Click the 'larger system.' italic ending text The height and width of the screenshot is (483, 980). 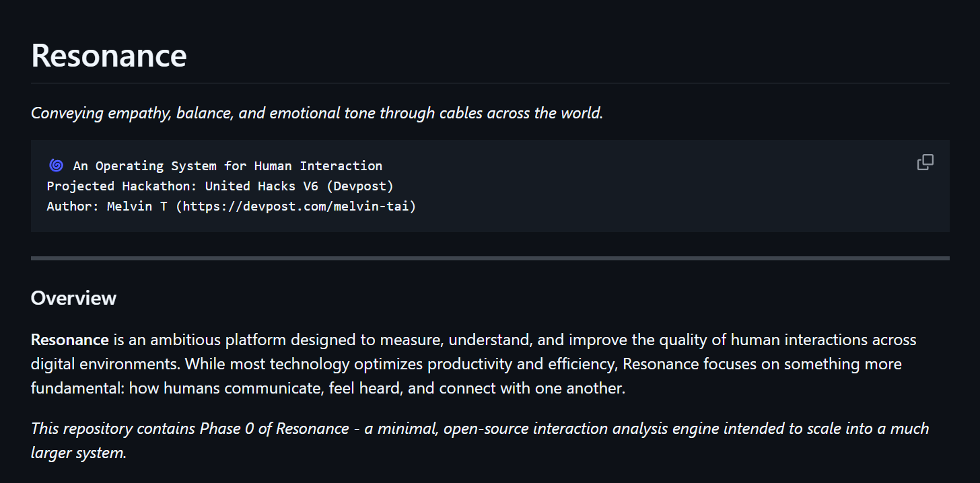(x=78, y=453)
